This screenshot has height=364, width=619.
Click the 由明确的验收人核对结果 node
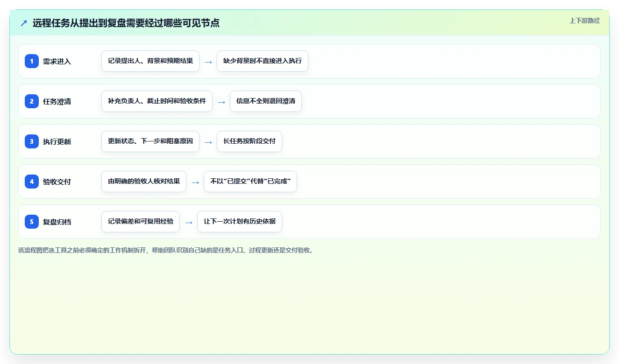pos(144,182)
